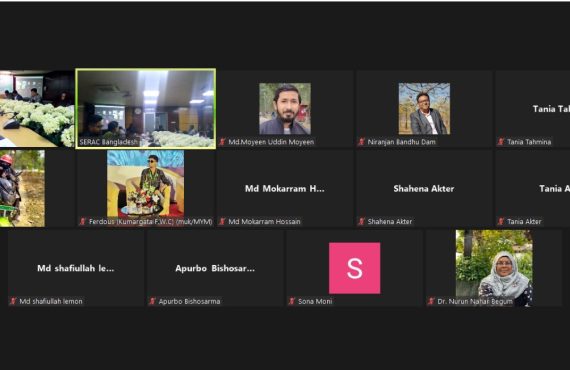Screen dimensions: 570x370
Task: Click muted mic icon for Md Mokarram Hossain
Action: click(222, 221)
